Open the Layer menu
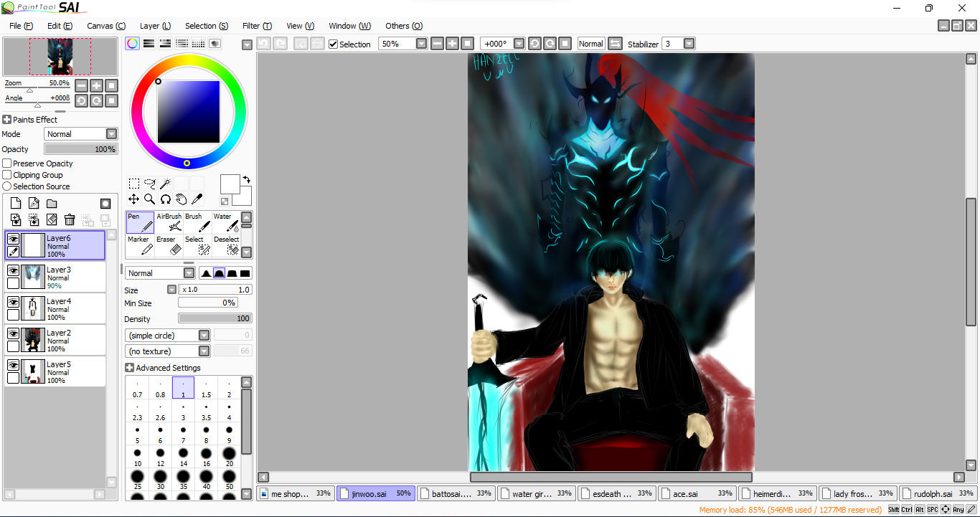The image size is (980, 517). pos(155,26)
